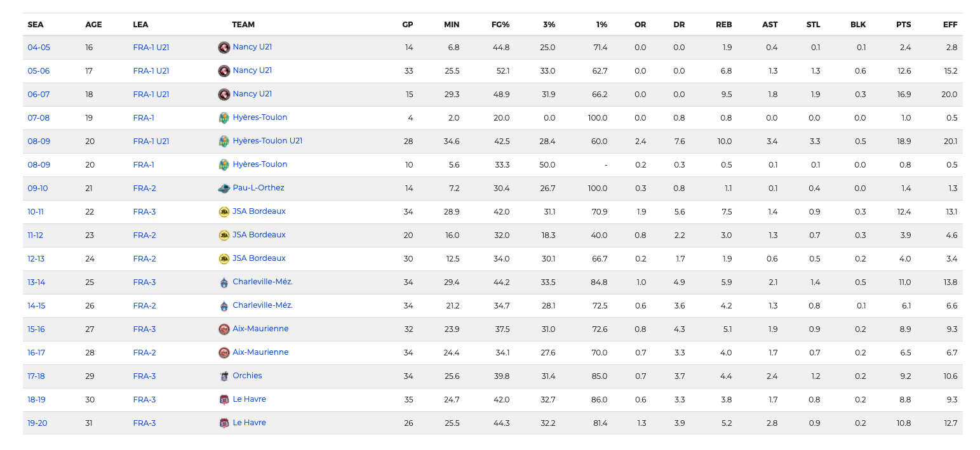The height and width of the screenshot is (450, 980).
Task: Click the Charleville-Méz. logo in the 13-14 row
Action: coord(224,282)
